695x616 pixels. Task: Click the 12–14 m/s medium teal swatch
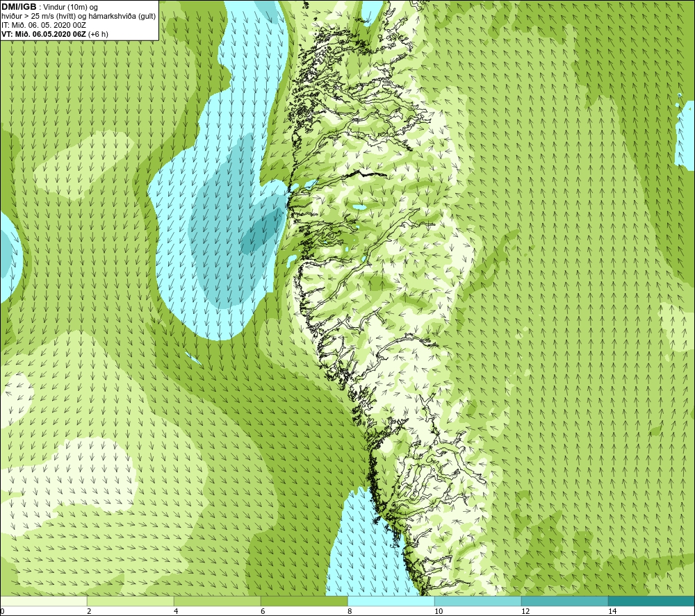click(564, 601)
